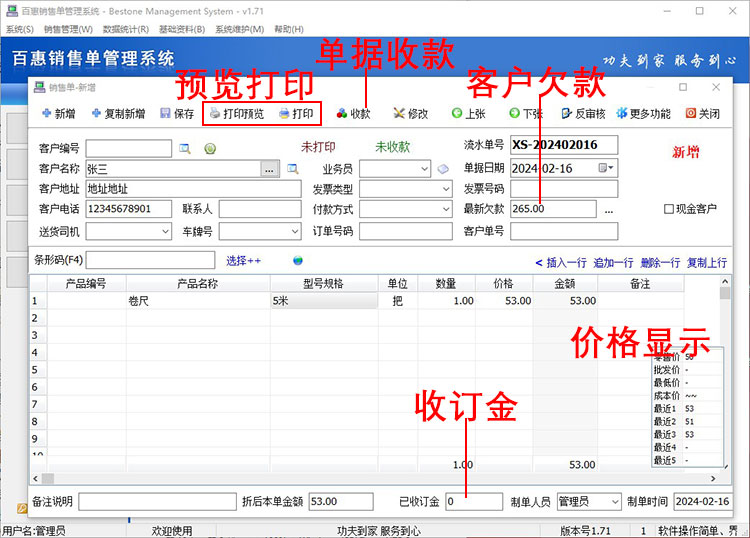Open 打印预览 print preview

coord(237,113)
